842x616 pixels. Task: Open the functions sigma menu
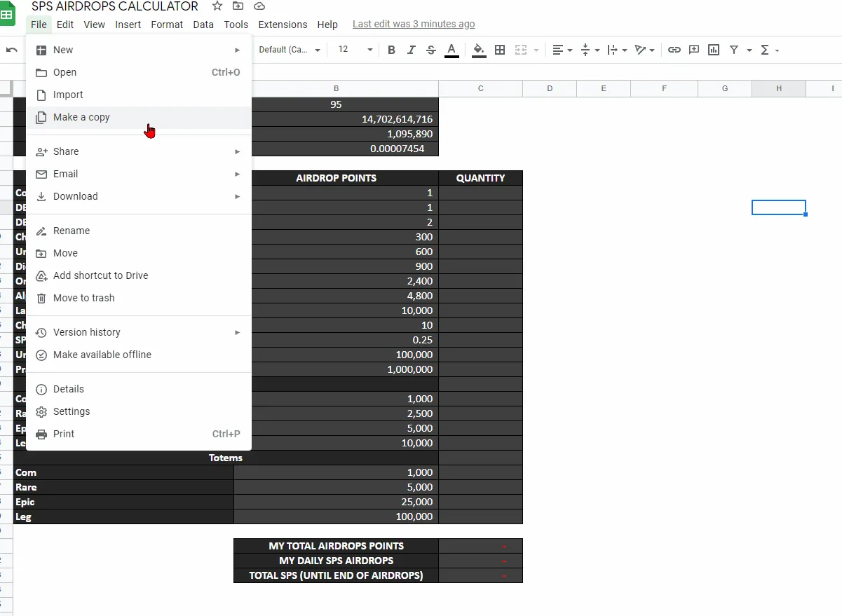pyautogui.click(x=770, y=50)
